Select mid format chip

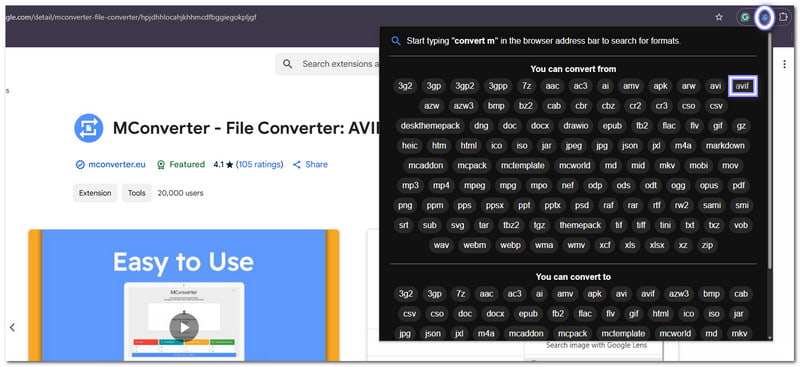pos(638,165)
